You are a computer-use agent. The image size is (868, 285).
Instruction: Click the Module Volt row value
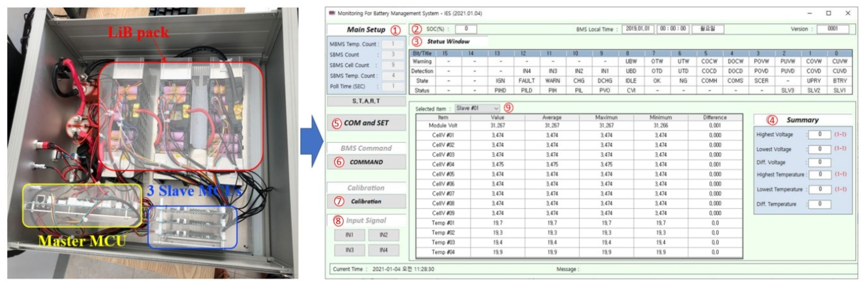point(497,125)
